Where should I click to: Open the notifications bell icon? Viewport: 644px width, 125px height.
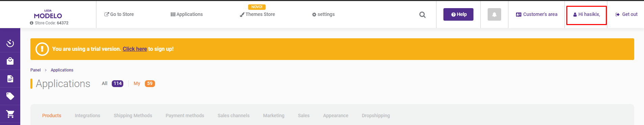tap(494, 15)
